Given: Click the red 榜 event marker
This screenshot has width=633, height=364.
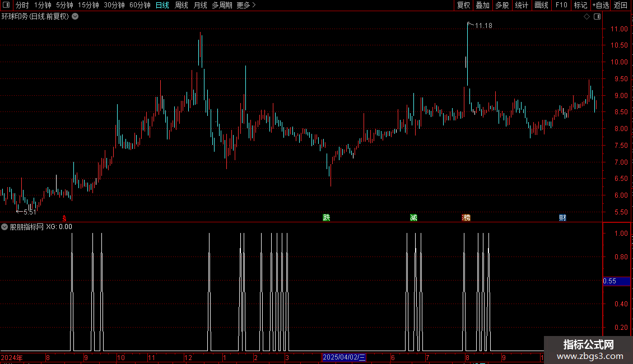Looking at the screenshot, I should (x=466, y=217).
